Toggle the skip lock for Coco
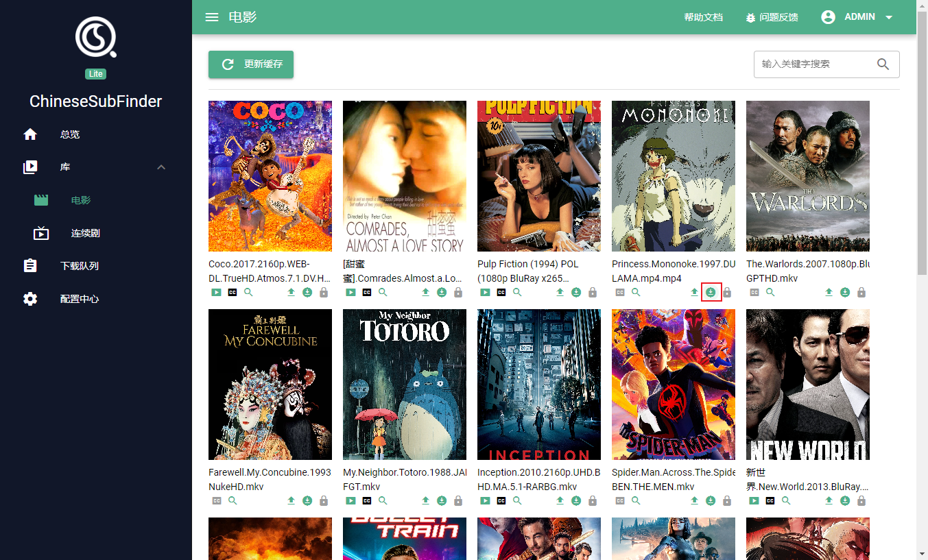928x560 pixels. click(324, 292)
